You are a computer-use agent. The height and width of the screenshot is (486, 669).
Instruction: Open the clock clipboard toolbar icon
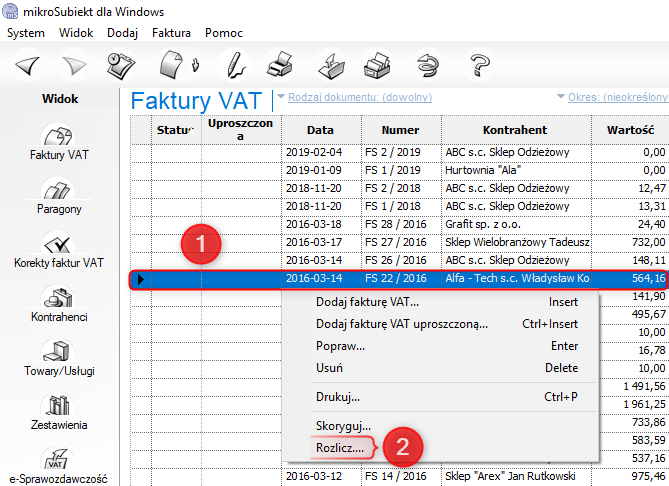click(121, 66)
